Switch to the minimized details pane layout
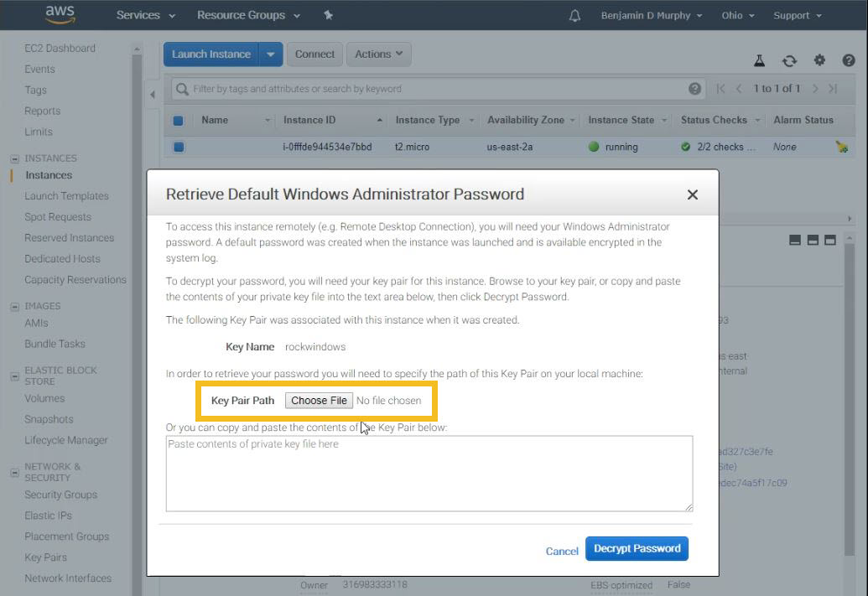 point(795,240)
